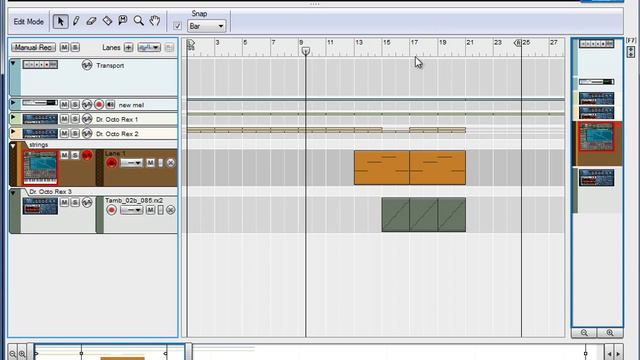Click the strings track name tab

tap(38, 145)
